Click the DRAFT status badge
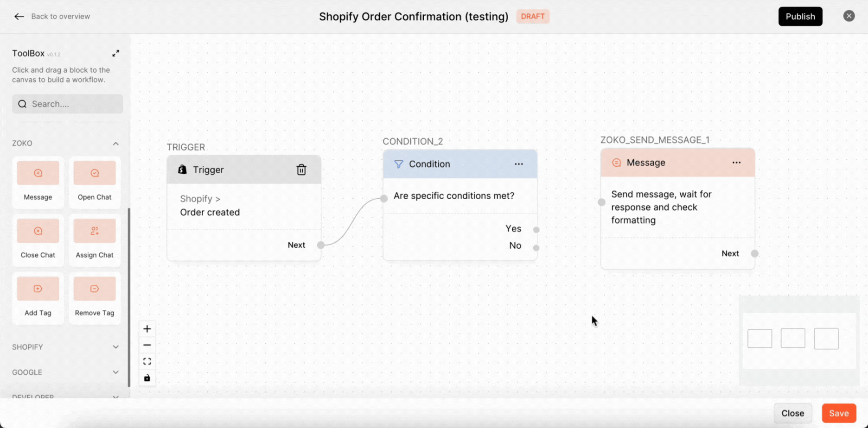Screen dimensions: 868x428 click(532, 16)
